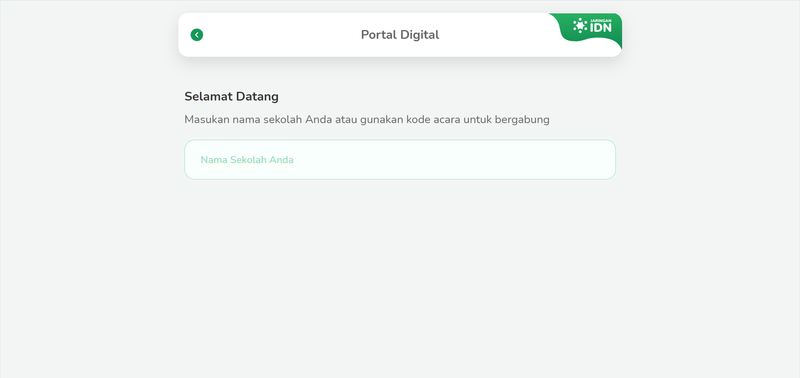800x378 pixels.
Task: Select the Selamat Datang heading
Action: tap(232, 96)
